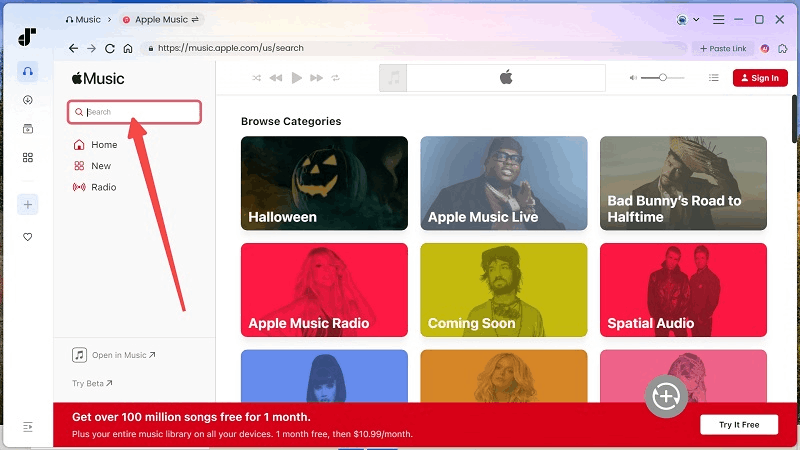800x450 pixels.
Task: Open the downloads icon in left sidebar
Action: coord(28,100)
